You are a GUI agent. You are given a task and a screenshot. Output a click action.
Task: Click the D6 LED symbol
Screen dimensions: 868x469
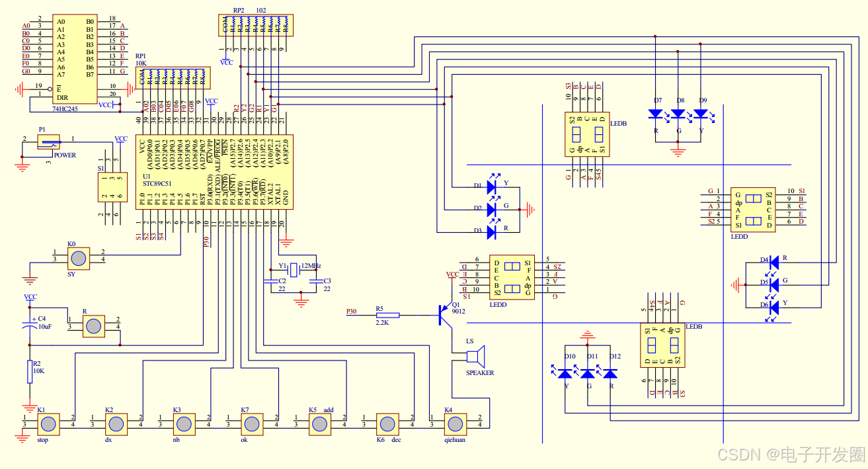coord(774,308)
